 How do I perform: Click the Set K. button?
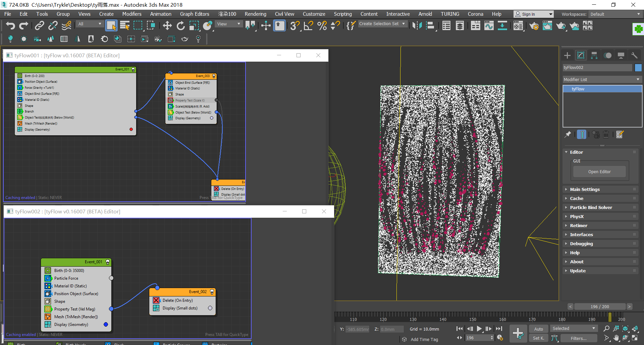(538, 338)
